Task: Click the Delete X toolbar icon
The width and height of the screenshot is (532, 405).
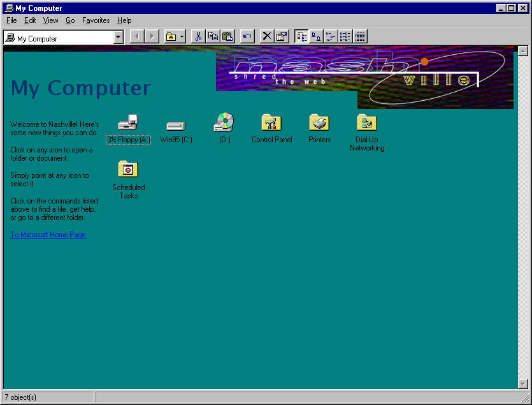Action: click(267, 36)
